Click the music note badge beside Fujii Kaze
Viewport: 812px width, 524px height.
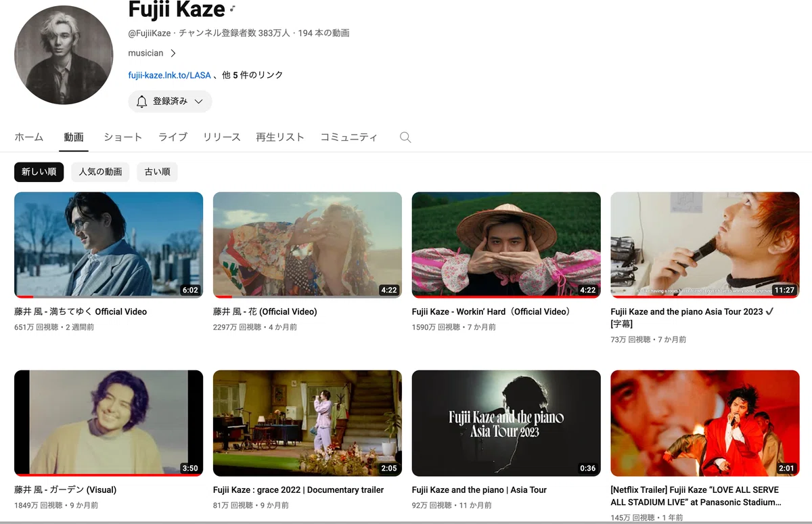tap(232, 9)
